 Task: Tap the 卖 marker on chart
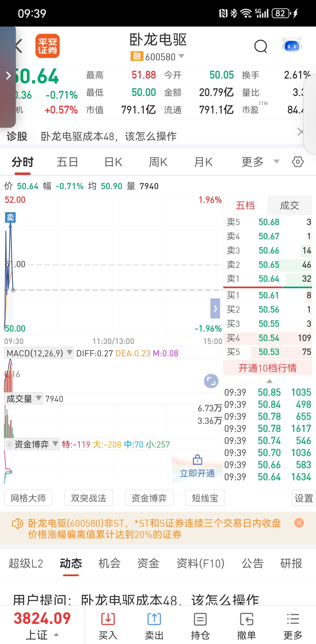point(10,217)
